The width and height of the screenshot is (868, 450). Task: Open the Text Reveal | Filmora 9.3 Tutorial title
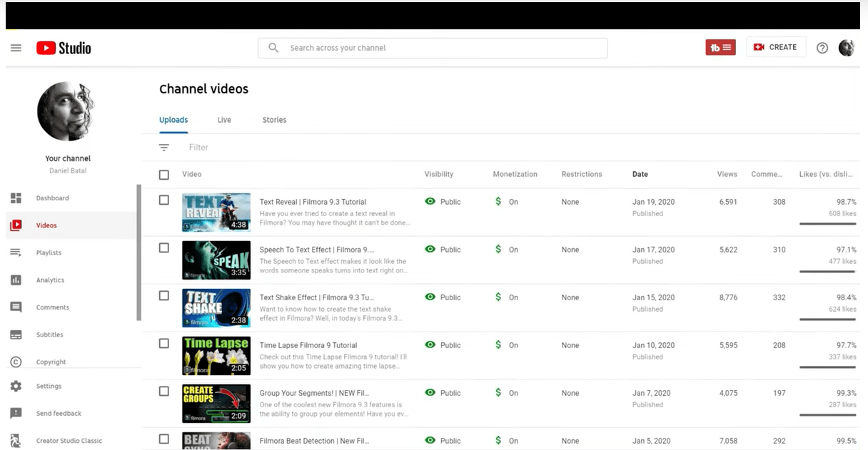point(313,202)
